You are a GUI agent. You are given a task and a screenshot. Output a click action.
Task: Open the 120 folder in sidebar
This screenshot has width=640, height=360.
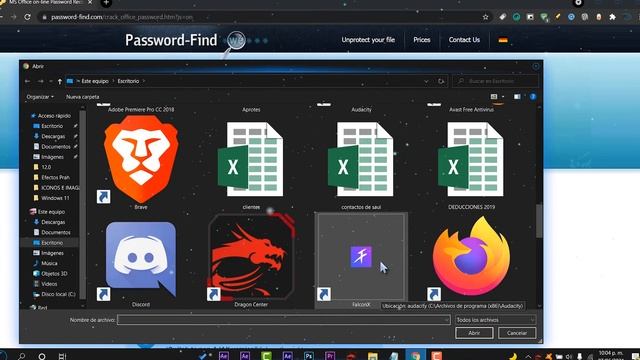tap(46, 167)
